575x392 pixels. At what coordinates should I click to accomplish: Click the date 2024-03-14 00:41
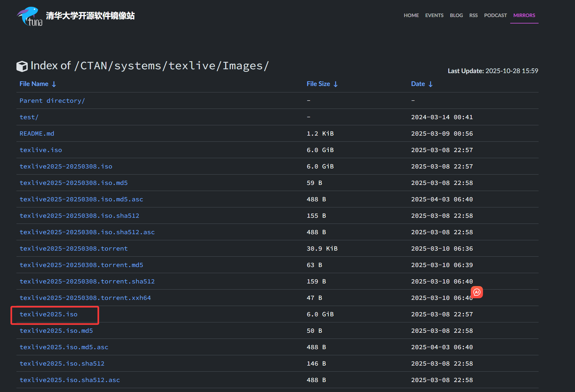pos(442,117)
